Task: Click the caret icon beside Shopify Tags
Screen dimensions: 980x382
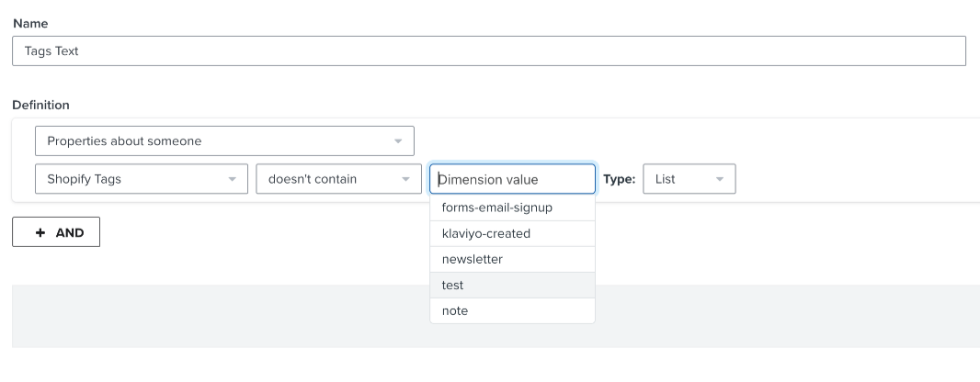Action: (x=232, y=179)
